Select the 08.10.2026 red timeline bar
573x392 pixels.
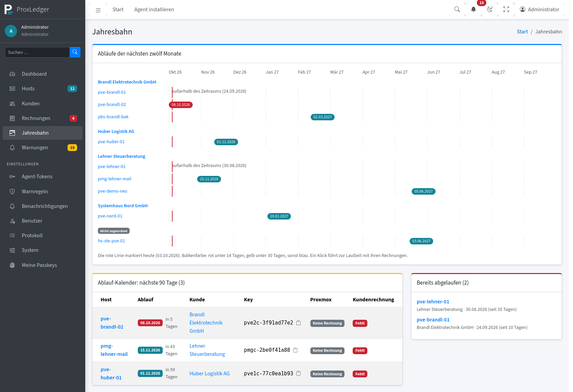click(x=181, y=105)
